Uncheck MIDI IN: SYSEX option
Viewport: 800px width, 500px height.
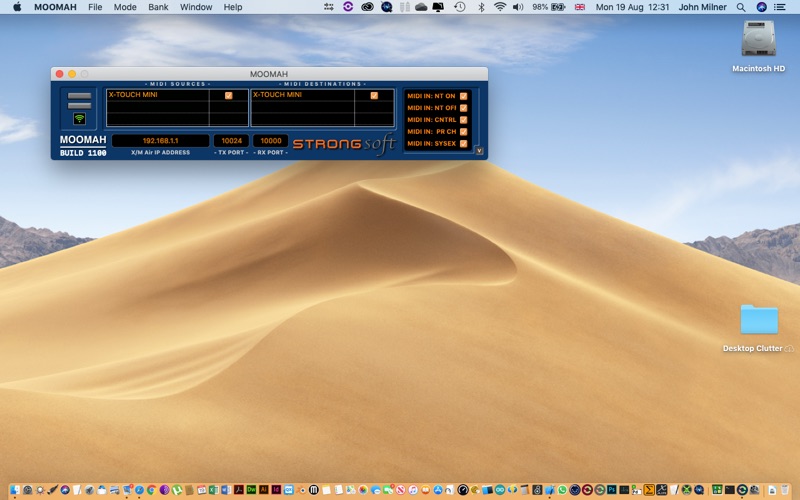click(464, 143)
